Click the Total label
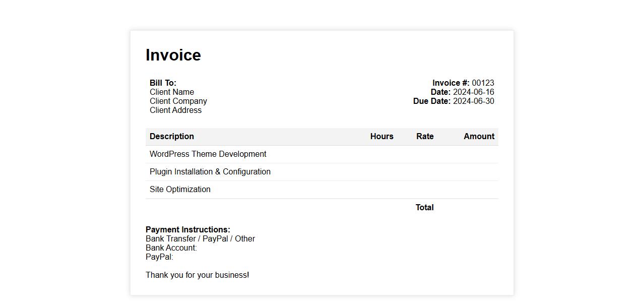This screenshot has height=303, width=644. point(424,207)
